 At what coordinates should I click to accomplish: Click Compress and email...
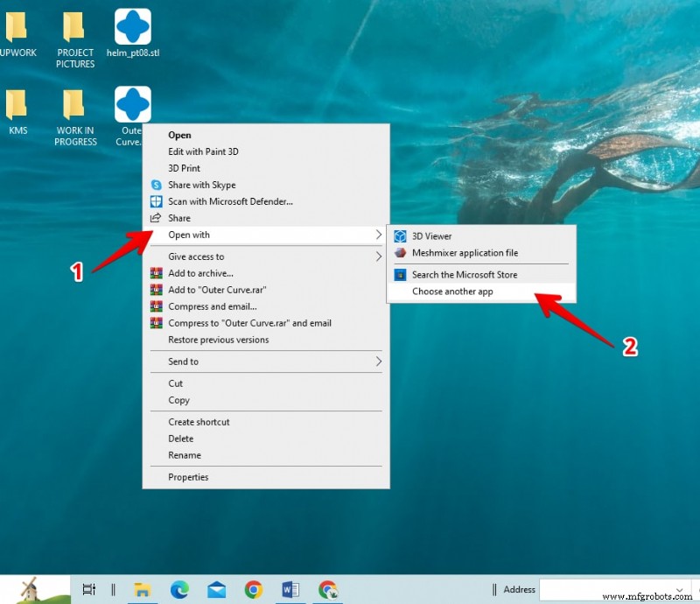pos(266,306)
